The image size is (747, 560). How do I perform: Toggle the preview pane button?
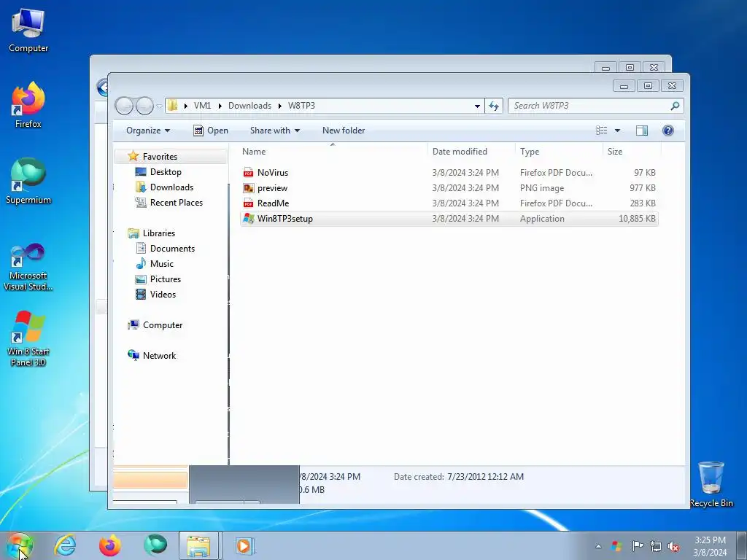pyautogui.click(x=642, y=131)
